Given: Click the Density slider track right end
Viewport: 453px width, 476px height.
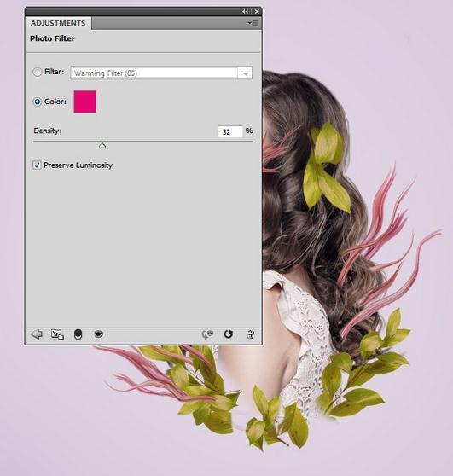Looking at the screenshot, I should click(252, 142).
